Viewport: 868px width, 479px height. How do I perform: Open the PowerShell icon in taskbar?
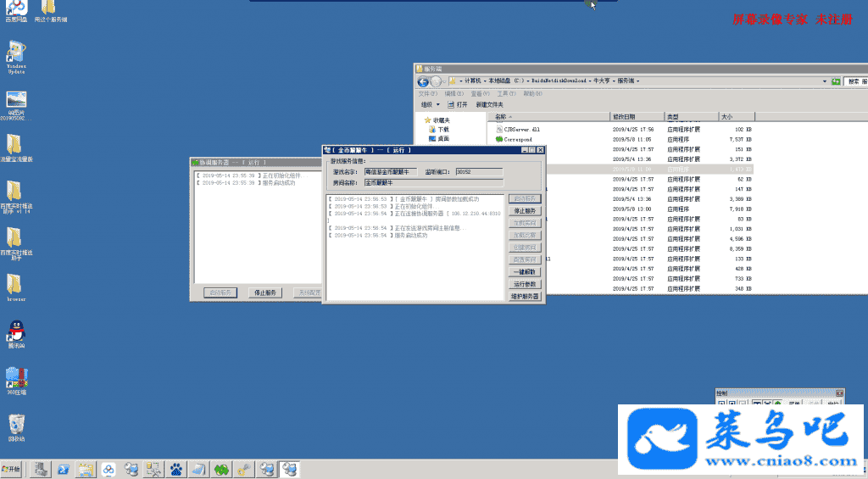tap(64, 469)
